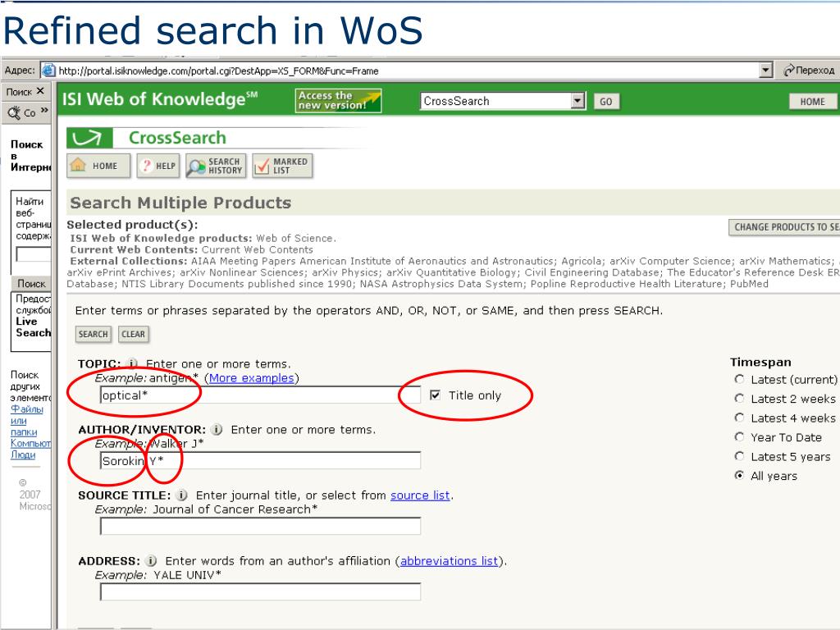Click the green header HOME button

coord(812,101)
